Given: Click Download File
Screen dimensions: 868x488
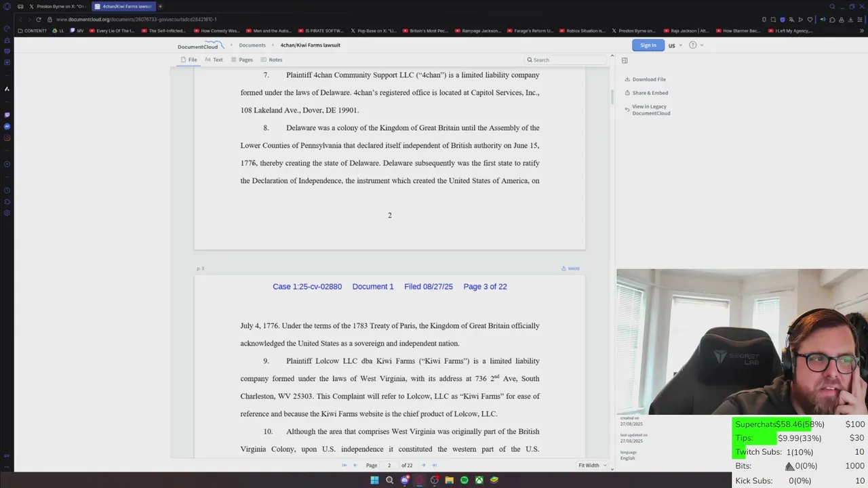Looking at the screenshot, I should tap(645, 79).
